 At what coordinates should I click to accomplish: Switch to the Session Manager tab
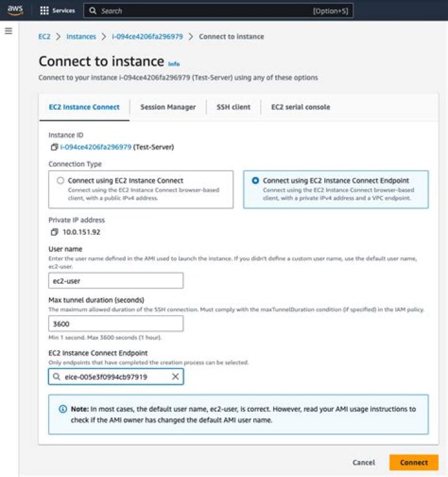click(167, 107)
